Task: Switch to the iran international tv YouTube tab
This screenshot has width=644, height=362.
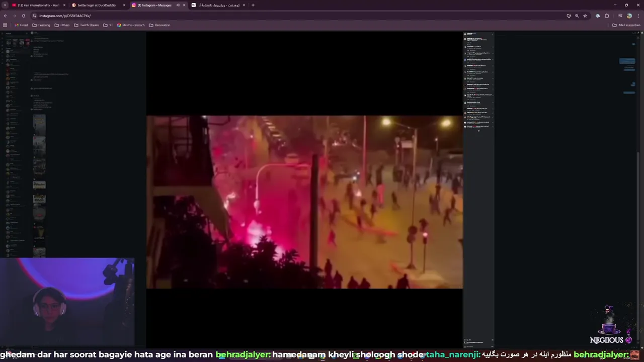Action: click(x=38, y=5)
